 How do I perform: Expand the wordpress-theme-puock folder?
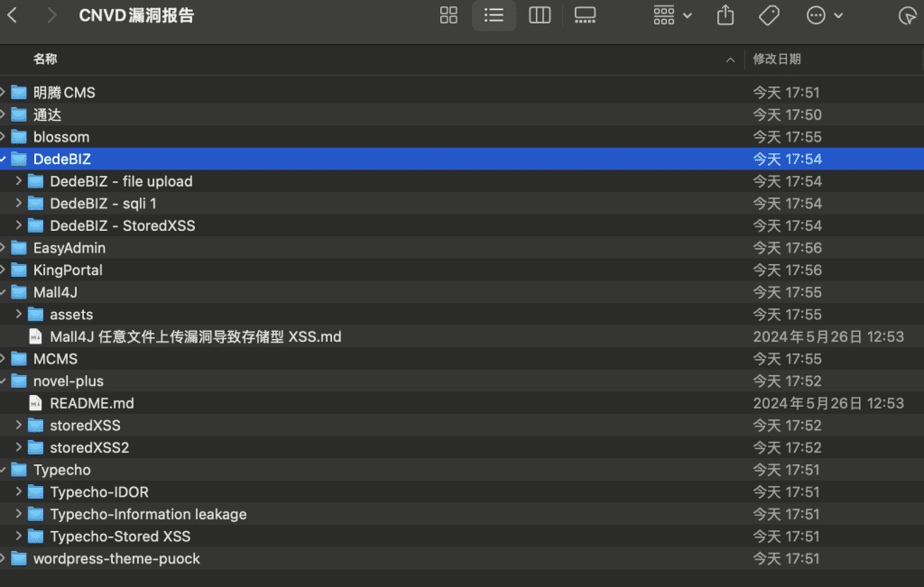pyautogui.click(x=3, y=558)
